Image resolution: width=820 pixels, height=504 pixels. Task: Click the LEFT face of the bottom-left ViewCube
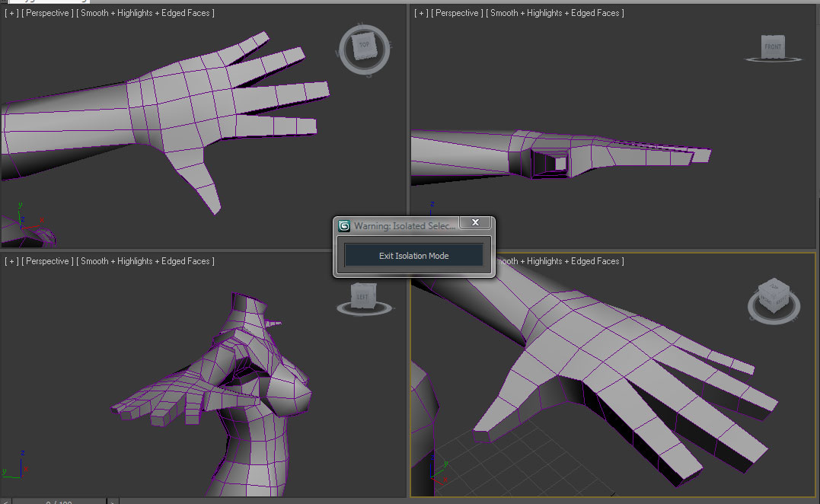pyautogui.click(x=362, y=296)
